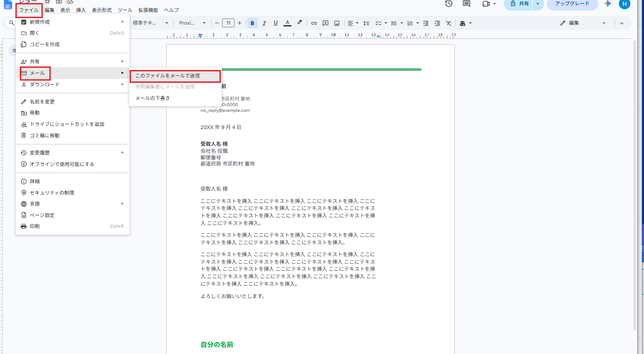Decrease indent using the toolbar icon
This screenshot has width=644, height=354.
click(x=425, y=23)
